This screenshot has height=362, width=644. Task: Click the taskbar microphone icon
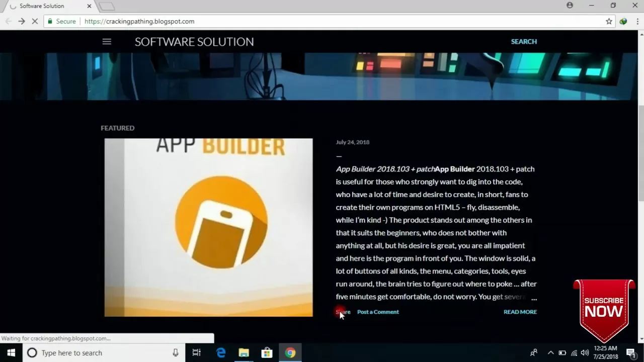tap(176, 353)
